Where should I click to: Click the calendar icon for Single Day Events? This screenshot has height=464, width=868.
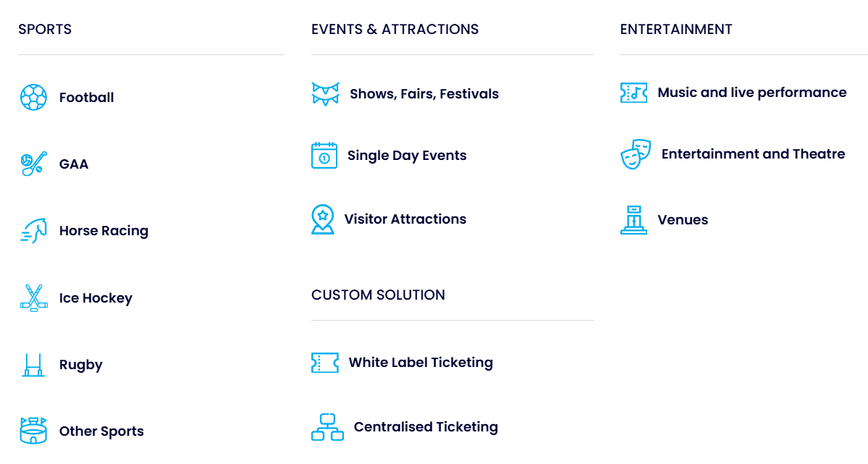(x=324, y=156)
